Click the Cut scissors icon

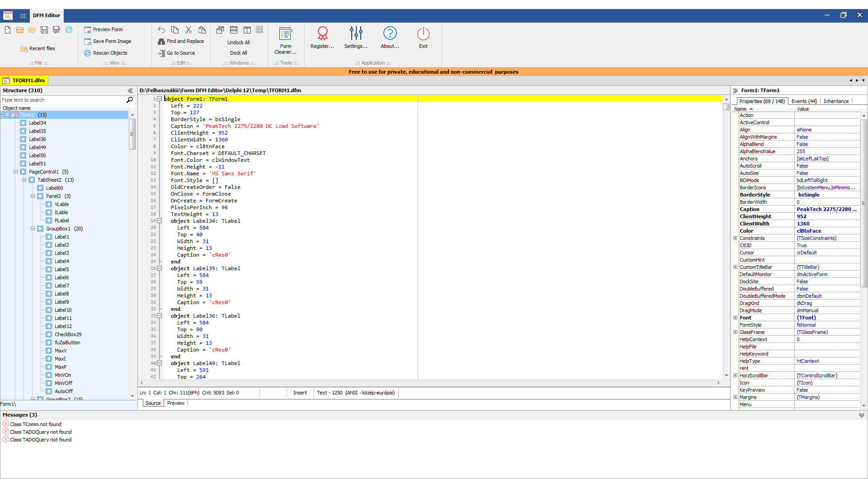(x=189, y=30)
